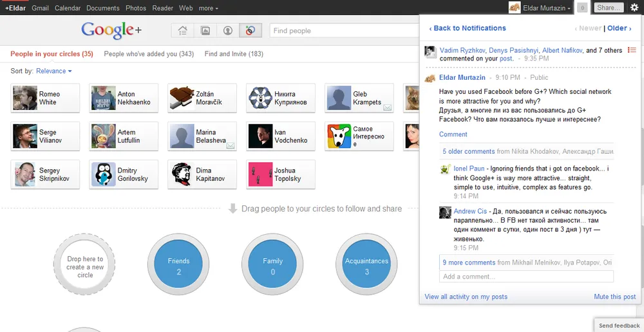Select the Friends circle
Image resolution: width=644 pixels, height=332 pixels.
tap(178, 265)
